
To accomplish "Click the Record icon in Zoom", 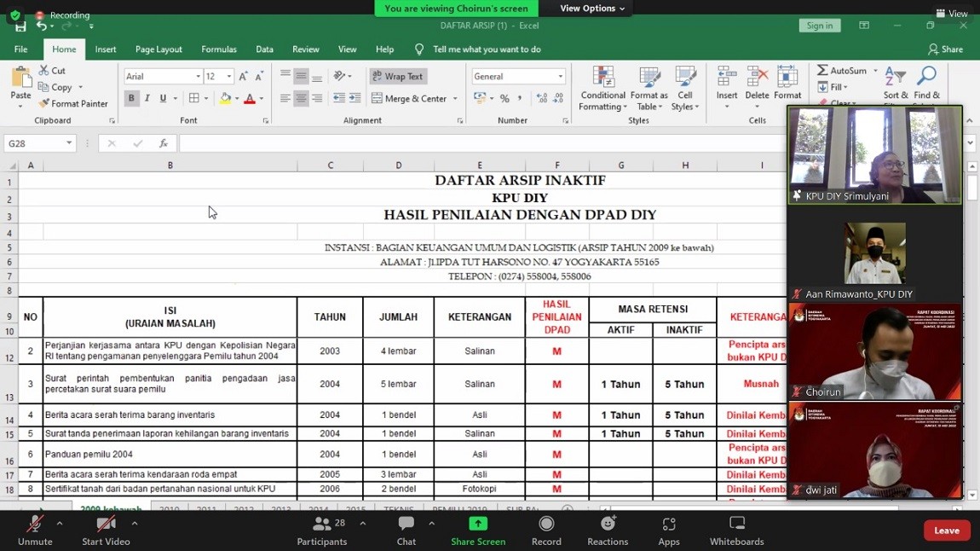I will [546, 524].
